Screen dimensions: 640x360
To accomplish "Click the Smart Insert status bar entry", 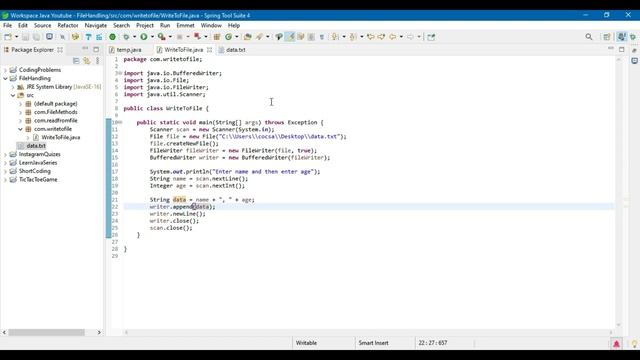I will click(373, 343).
